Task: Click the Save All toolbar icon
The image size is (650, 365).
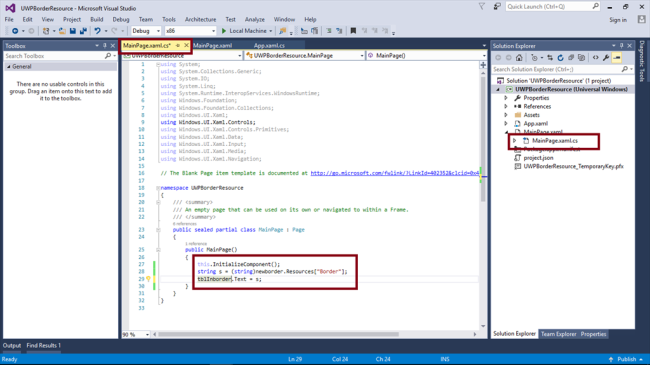Action: pyautogui.click(x=83, y=31)
